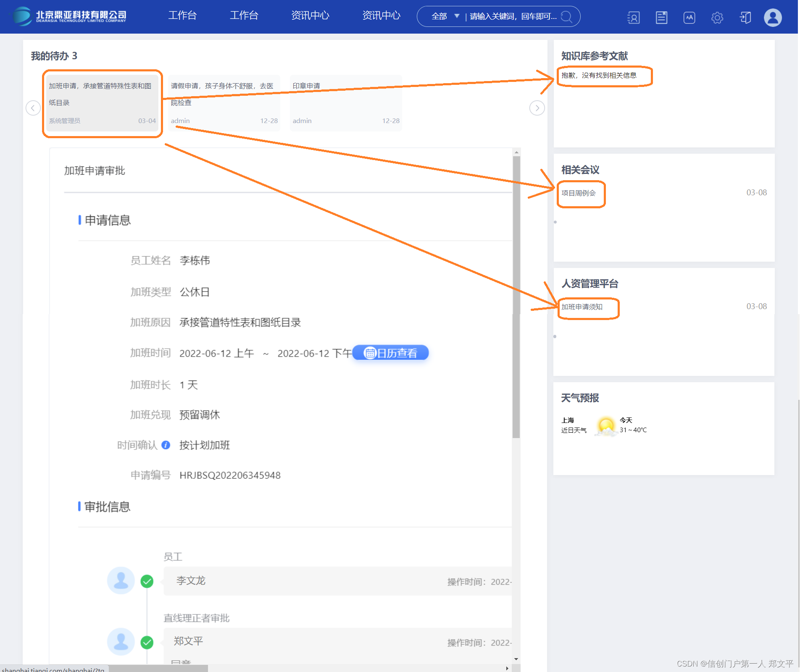The width and height of the screenshot is (800, 672).
Task: Click the horizontal scrollbar right arrow
Action: click(x=507, y=668)
